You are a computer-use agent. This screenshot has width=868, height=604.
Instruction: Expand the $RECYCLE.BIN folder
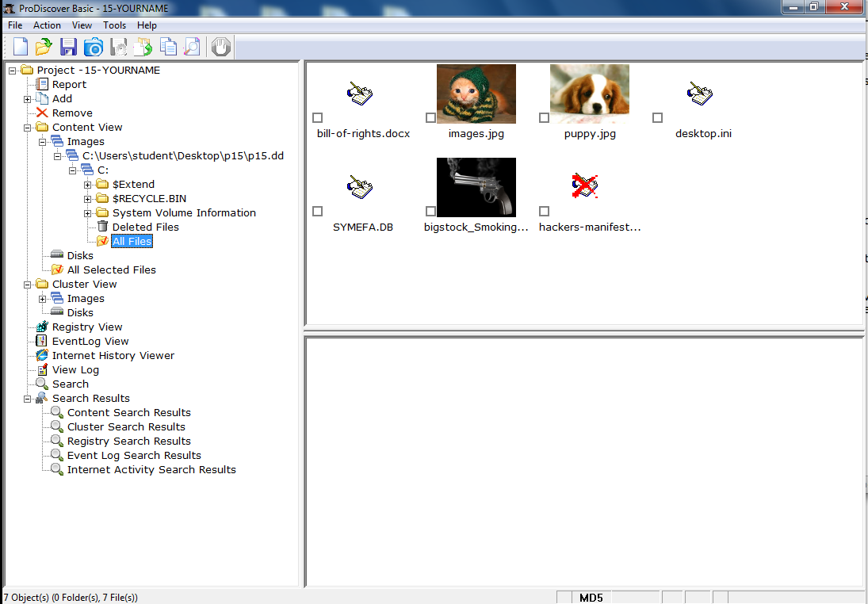tap(87, 199)
